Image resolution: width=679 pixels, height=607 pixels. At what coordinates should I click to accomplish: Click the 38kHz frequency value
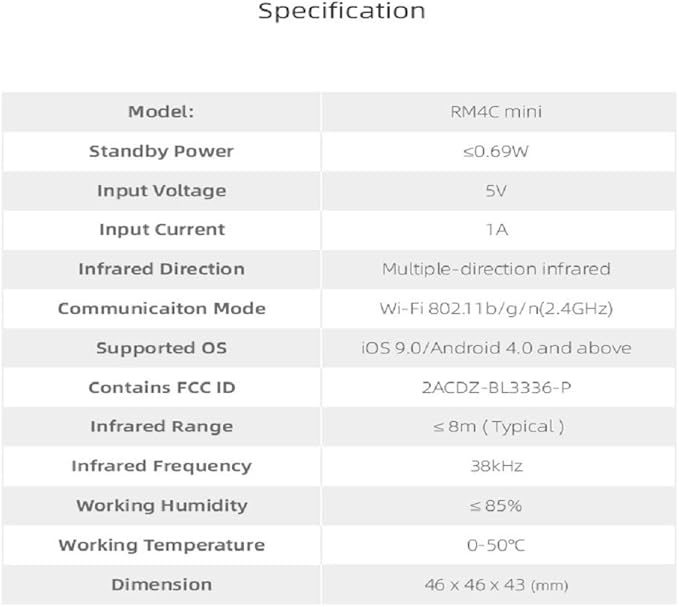pos(496,466)
